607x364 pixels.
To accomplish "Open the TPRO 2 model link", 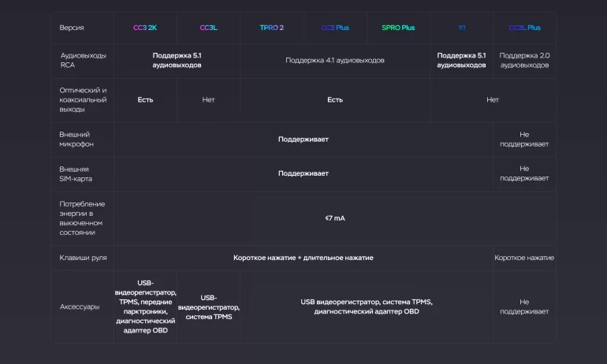I will pos(271,28).
